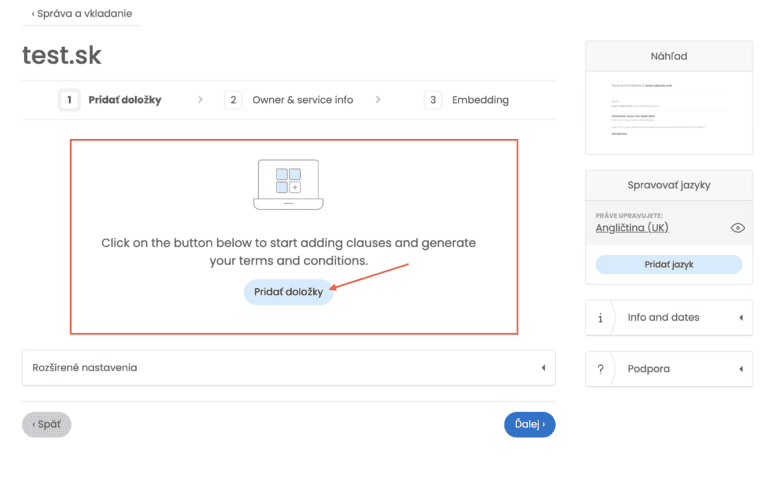Expand the Podpora panel arrow
783x477 pixels.
click(x=740, y=369)
